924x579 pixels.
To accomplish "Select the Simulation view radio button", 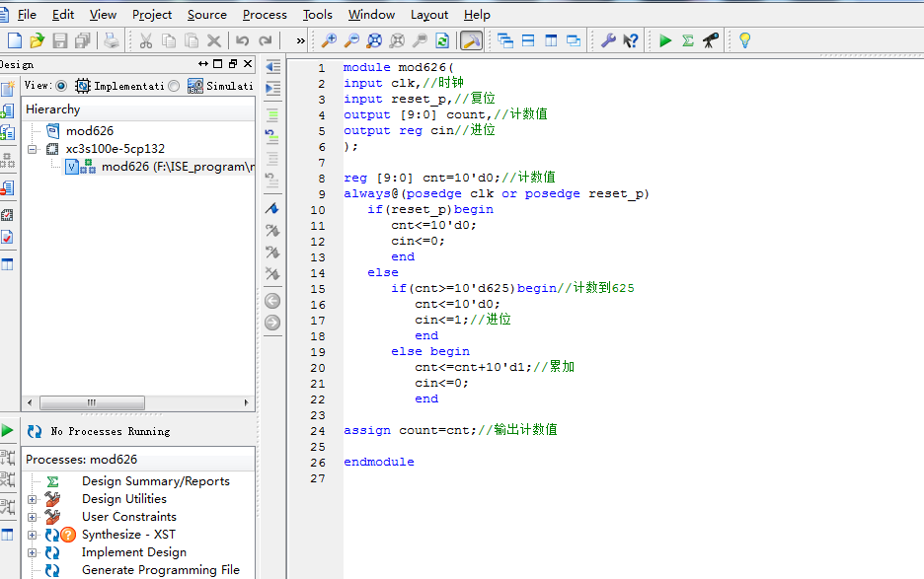I will (174, 86).
